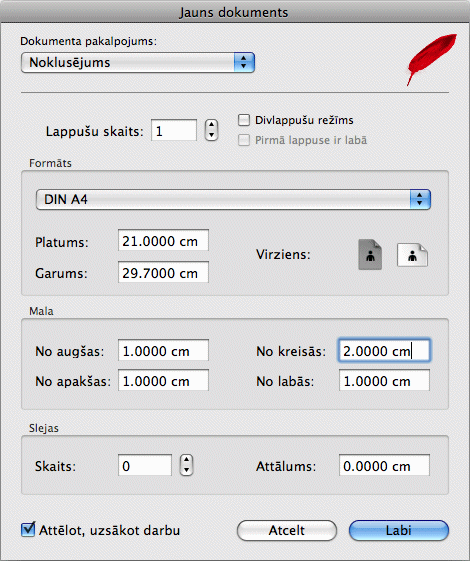Image resolution: width=470 pixels, height=561 pixels.
Task: Select portrait orientation icon
Action: point(370,254)
